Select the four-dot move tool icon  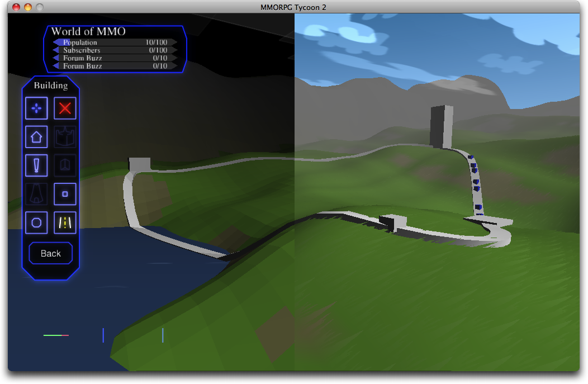coord(36,108)
